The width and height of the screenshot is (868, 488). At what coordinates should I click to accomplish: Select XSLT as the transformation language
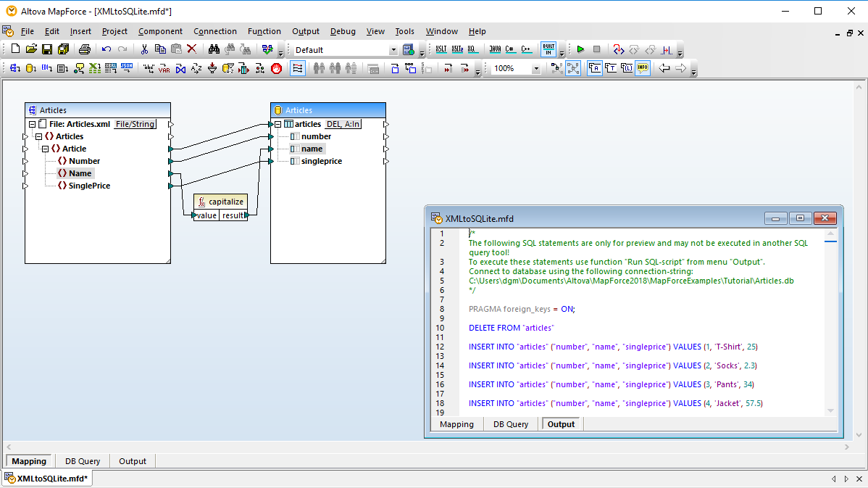[441, 49]
